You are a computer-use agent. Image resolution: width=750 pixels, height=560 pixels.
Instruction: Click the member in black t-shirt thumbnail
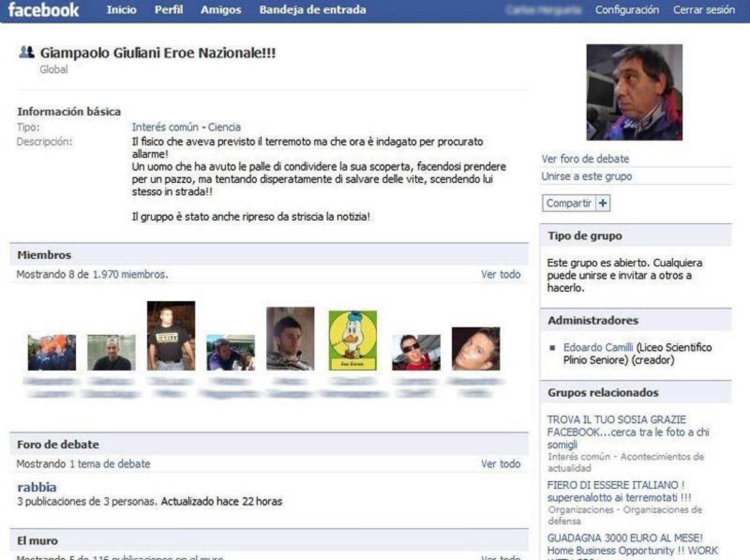tap(171, 336)
